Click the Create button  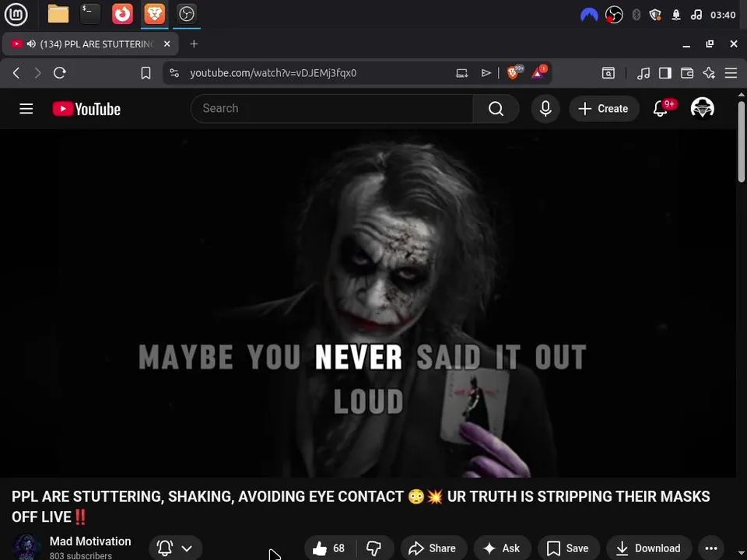click(604, 109)
